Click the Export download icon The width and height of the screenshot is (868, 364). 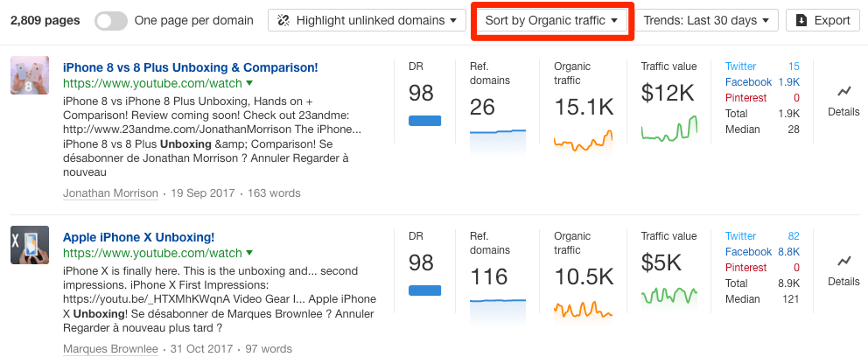coord(801,20)
